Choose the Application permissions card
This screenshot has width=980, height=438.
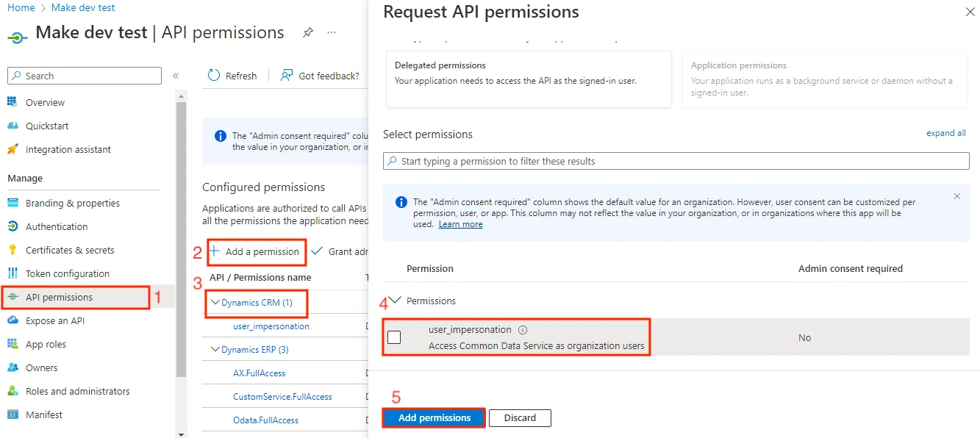825,79
